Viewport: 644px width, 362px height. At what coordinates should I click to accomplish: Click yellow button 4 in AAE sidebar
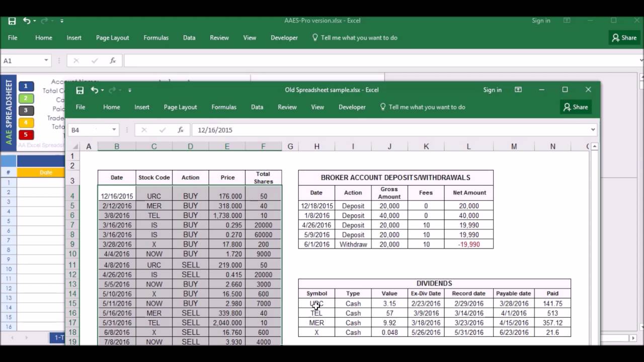(x=26, y=122)
